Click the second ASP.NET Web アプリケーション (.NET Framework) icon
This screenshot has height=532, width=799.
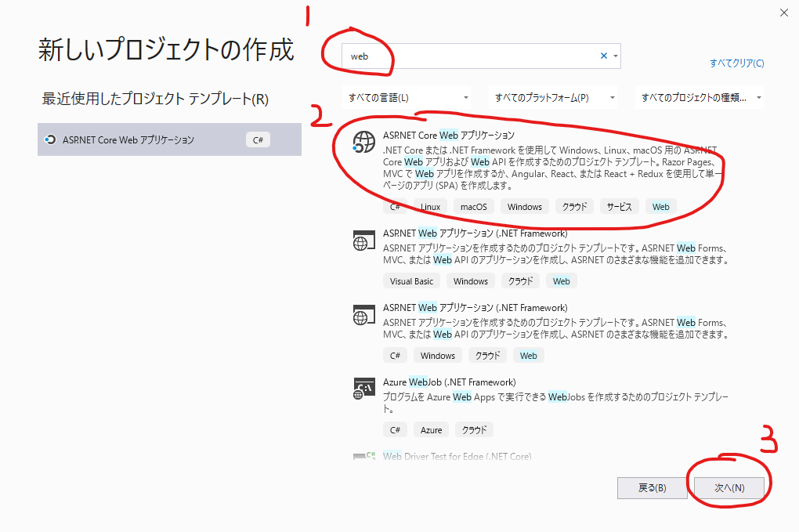(x=363, y=316)
